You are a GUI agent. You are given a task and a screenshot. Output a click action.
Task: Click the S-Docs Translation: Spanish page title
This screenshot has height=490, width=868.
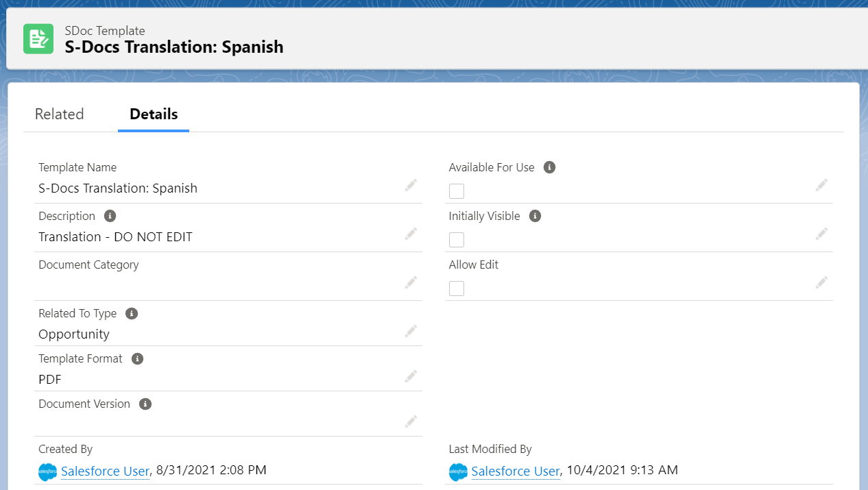(174, 47)
